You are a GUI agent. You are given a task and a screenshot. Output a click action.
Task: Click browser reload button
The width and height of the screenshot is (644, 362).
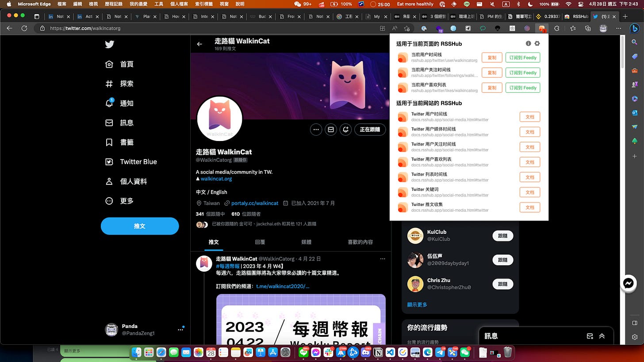[24, 28]
